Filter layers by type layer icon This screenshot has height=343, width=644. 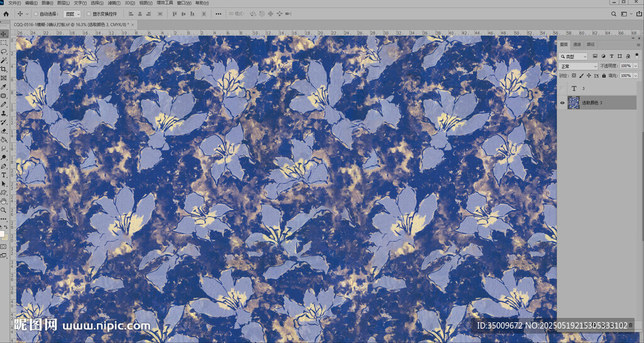(x=611, y=56)
